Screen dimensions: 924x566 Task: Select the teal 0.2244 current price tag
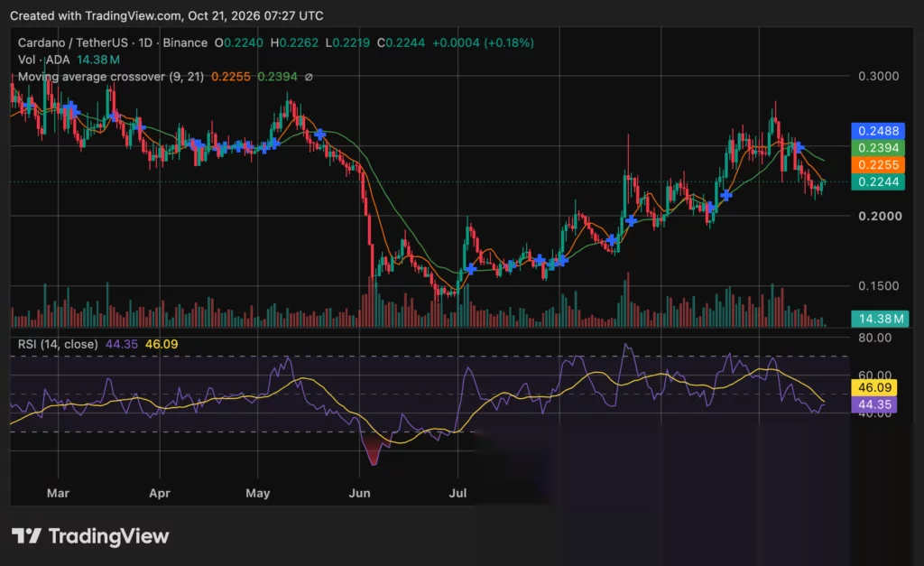tap(878, 182)
